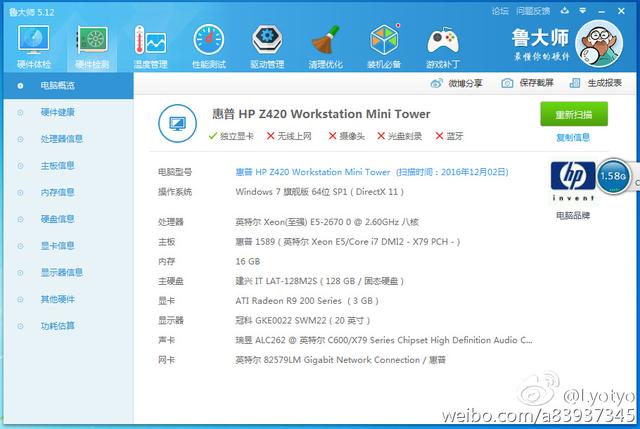Click the download arrow icon in title bar

pos(565,11)
